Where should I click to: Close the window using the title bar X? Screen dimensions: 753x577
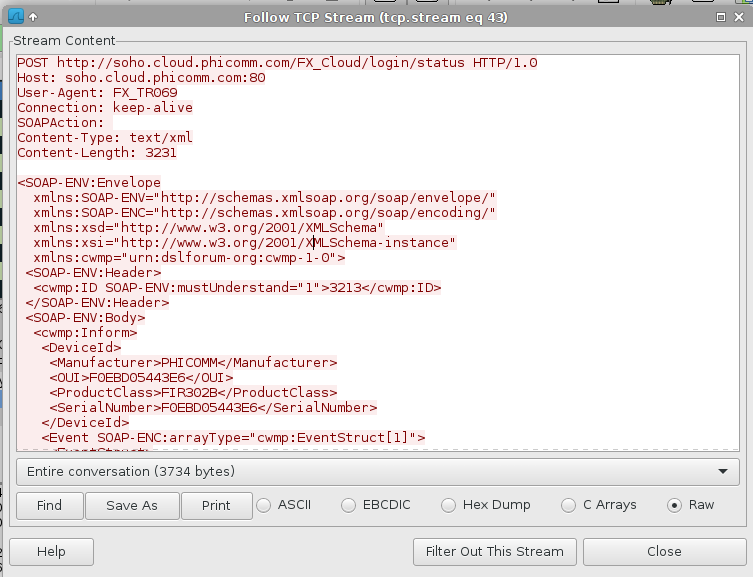(x=740, y=17)
